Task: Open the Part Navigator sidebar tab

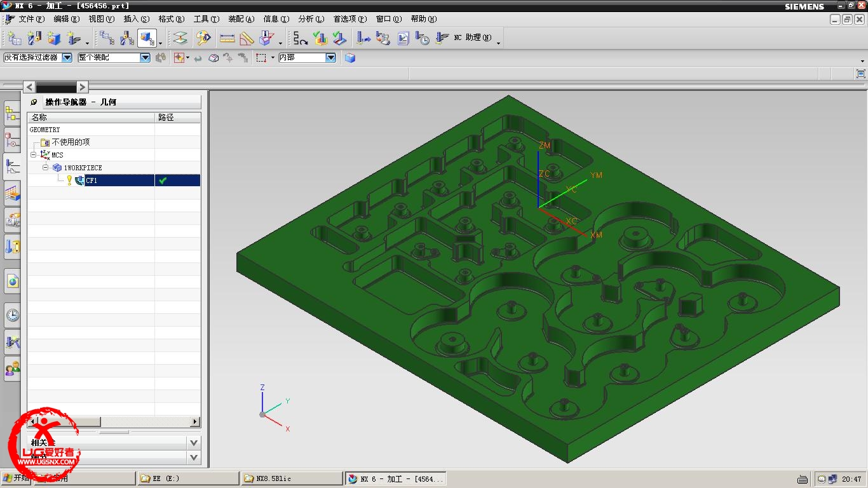Action: point(12,140)
